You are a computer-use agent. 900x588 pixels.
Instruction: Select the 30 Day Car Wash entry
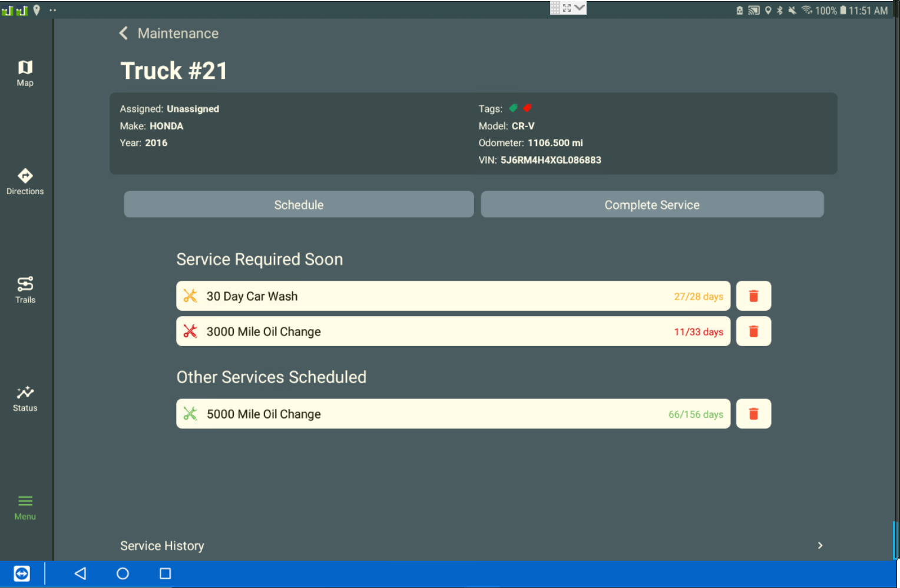452,296
